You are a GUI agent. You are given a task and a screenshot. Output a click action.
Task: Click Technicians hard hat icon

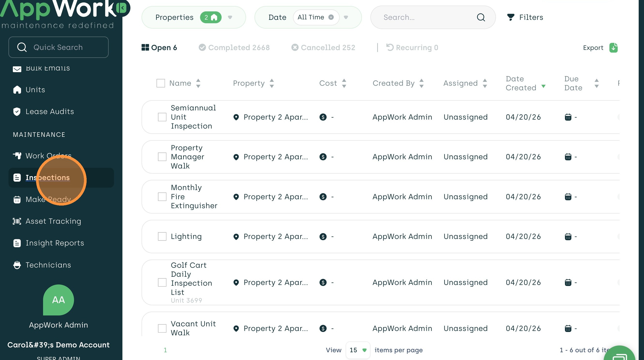[x=17, y=265]
